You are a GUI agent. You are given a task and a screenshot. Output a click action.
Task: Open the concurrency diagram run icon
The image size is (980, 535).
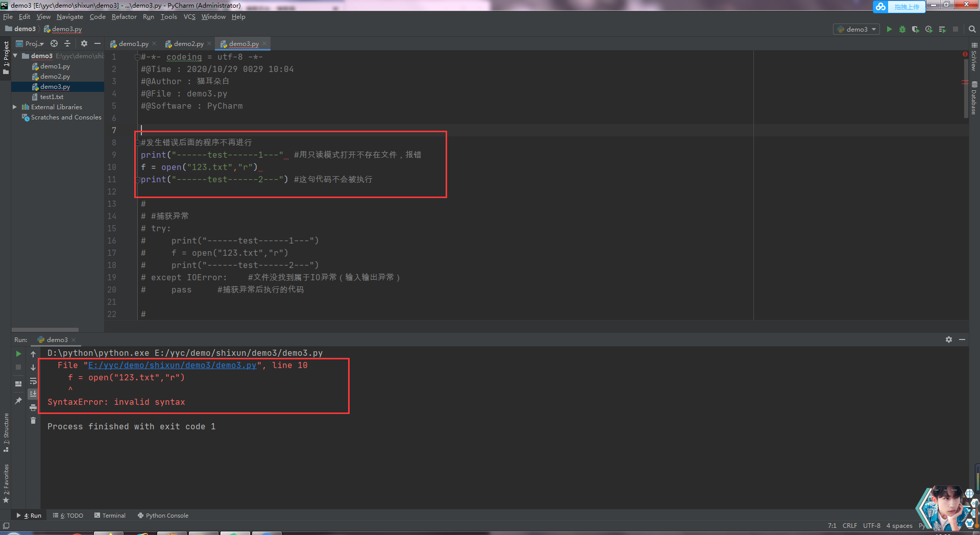point(942,29)
